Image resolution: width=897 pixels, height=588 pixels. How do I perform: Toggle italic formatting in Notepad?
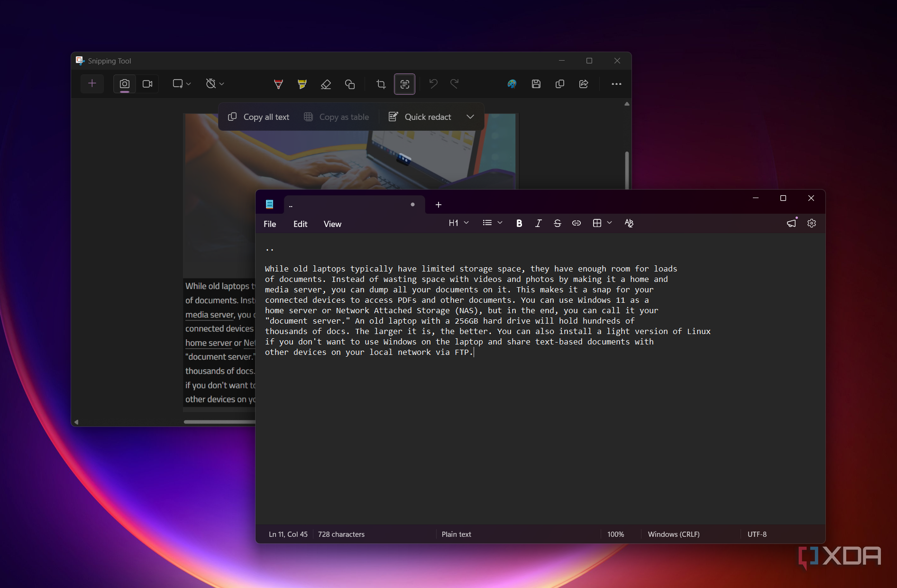(538, 223)
